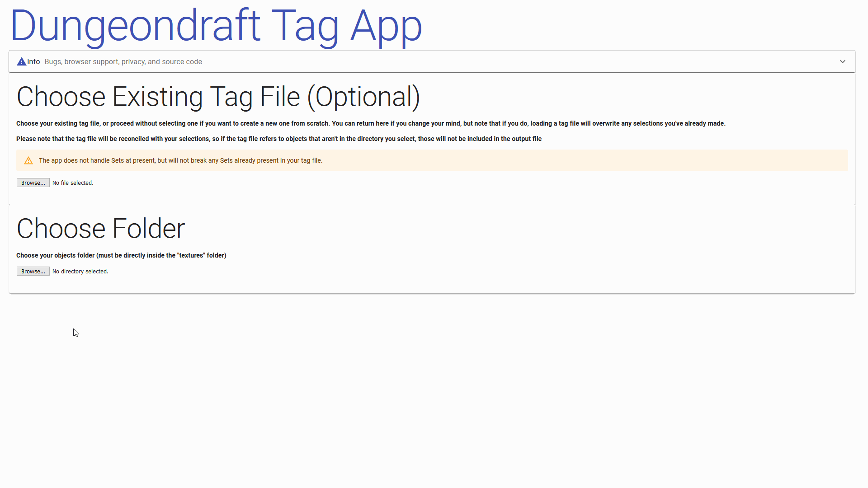Click empty area of Info header bar
Image resolution: width=868 pixels, height=488 pixels.
pyautogui.click(x=497, y=62)
